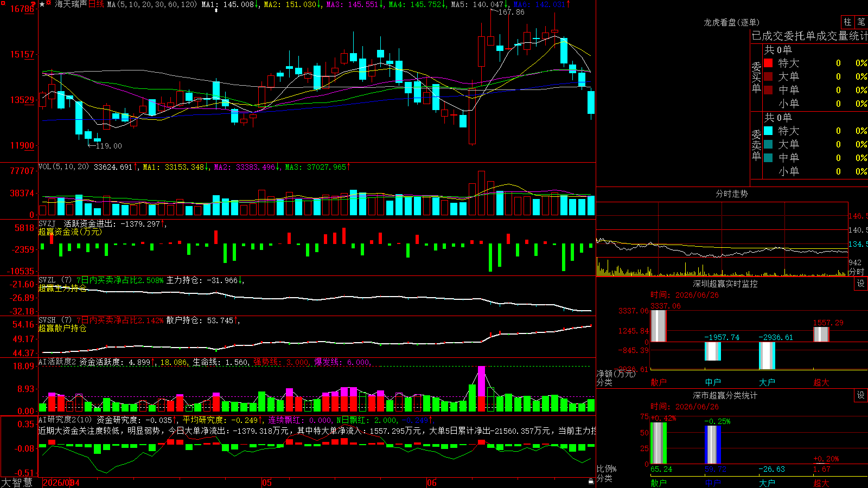The height and width of the screenshot is (488, 868).
Task: Click the 119.00 low price marker
Action: coord(108,146)
